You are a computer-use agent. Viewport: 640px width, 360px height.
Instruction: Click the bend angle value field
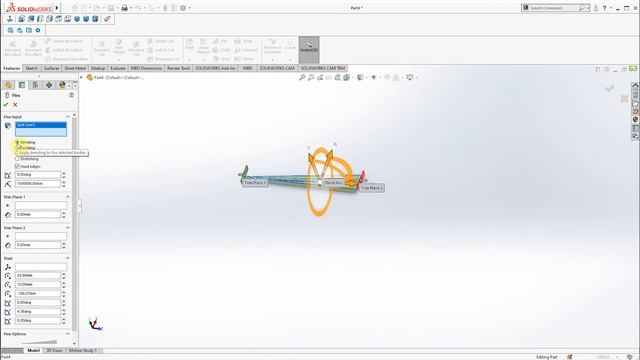(x=38, y=175)
